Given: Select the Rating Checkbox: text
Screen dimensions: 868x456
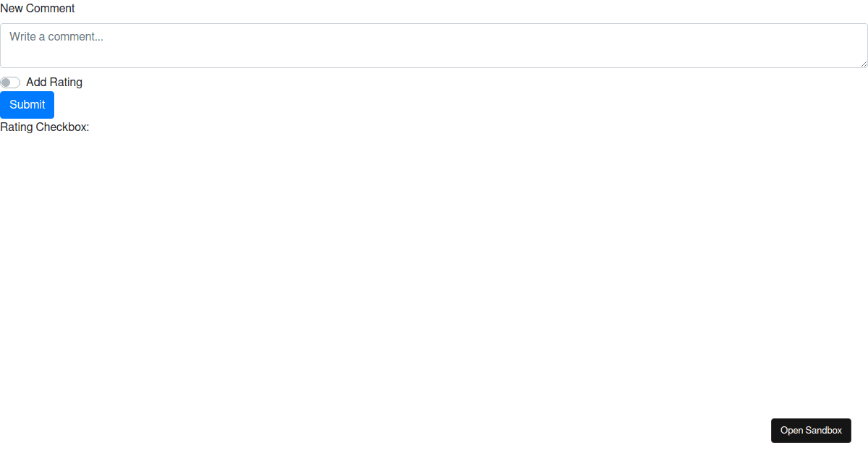Looking at the screenshot, I should pyautogui.click(x=45, y=127).
